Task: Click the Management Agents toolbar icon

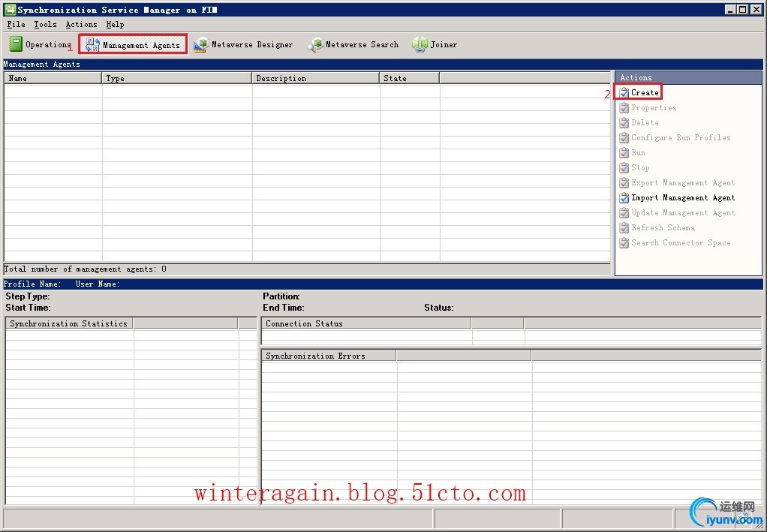Action: click(x=92, y=44)
